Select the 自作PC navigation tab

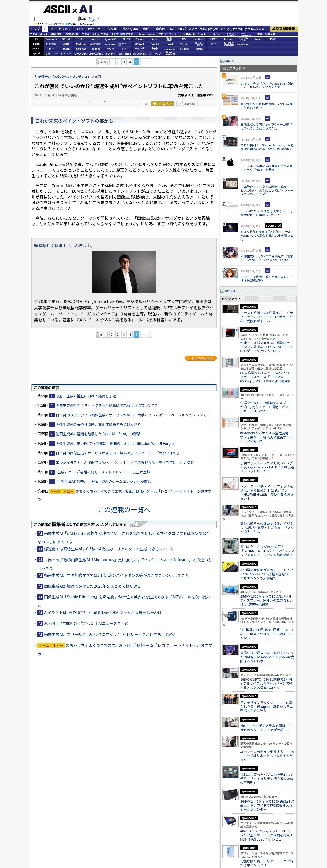[x=161, y=29]
